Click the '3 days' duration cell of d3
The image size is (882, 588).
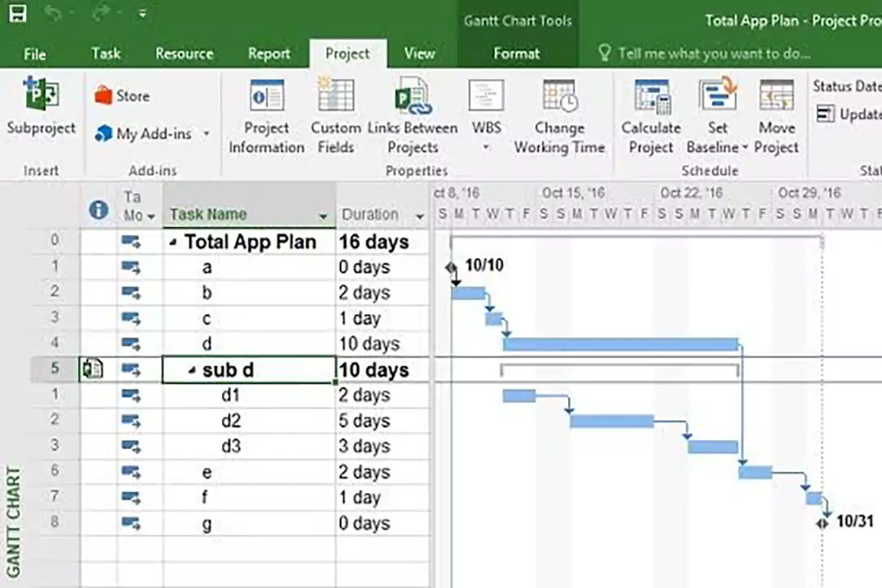[x=382, y=446]
